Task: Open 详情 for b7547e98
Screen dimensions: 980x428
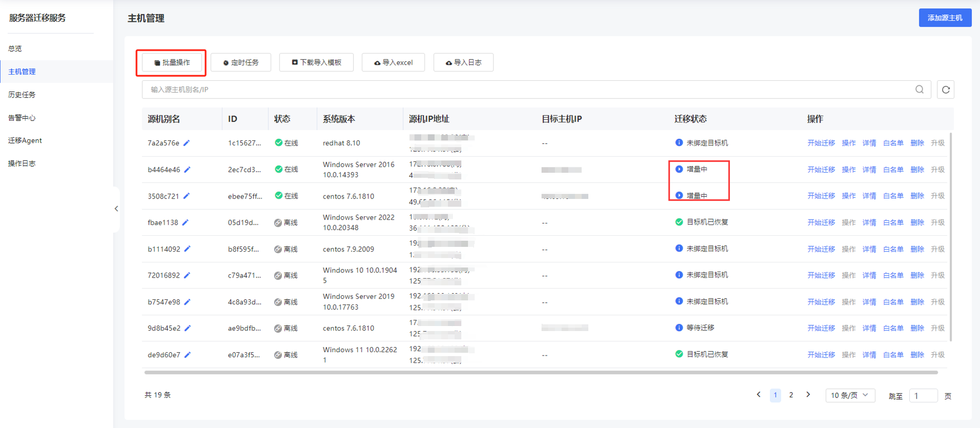Action: [869, 302]
